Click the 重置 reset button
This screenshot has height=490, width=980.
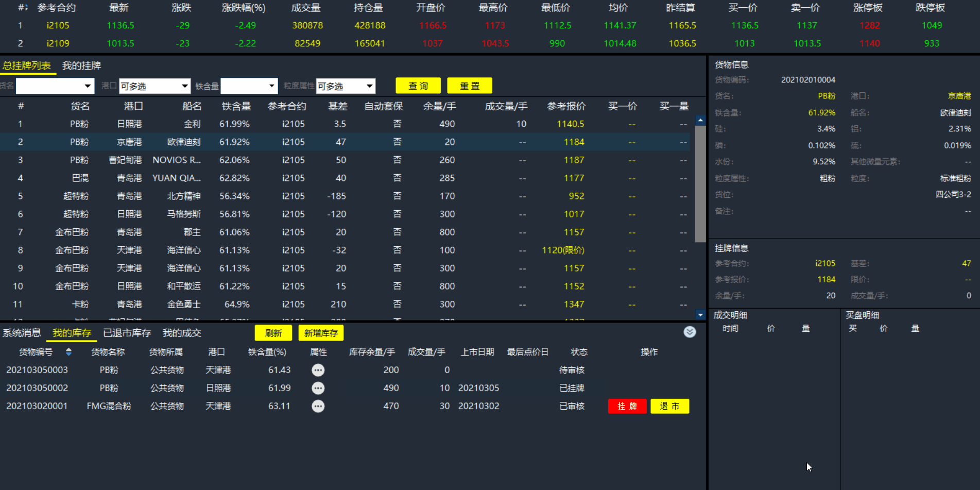click(470, 86)
